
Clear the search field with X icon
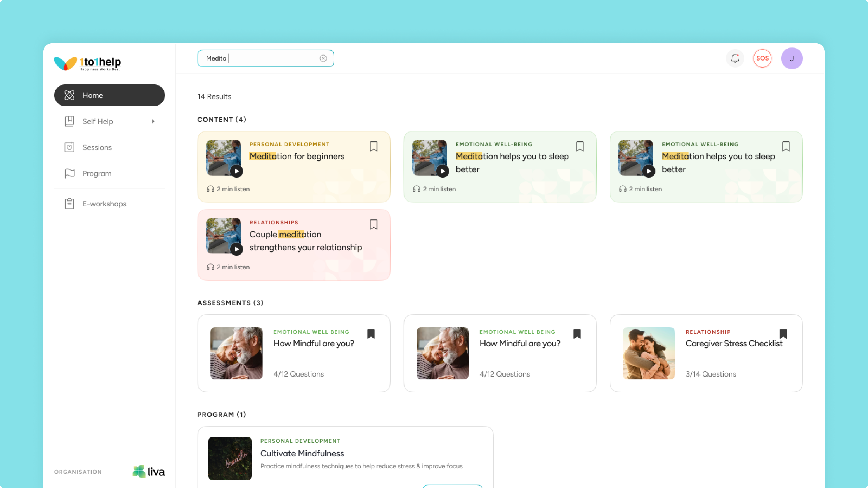click(323, 58)
